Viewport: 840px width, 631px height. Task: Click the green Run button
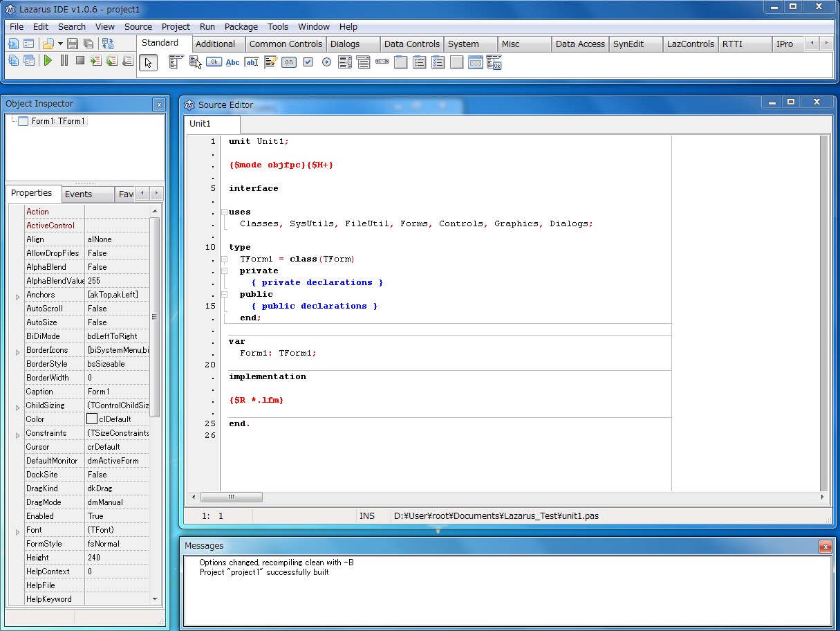click(48, 61)
